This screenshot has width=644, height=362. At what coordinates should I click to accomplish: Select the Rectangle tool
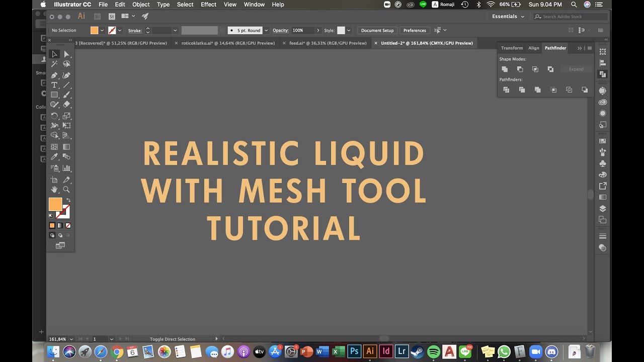pos(54,95)
